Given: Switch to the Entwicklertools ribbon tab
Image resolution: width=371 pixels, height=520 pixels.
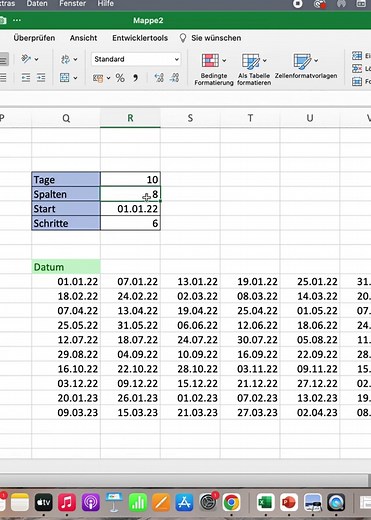Looking at the screenshot, I should [x=140, y=38].
